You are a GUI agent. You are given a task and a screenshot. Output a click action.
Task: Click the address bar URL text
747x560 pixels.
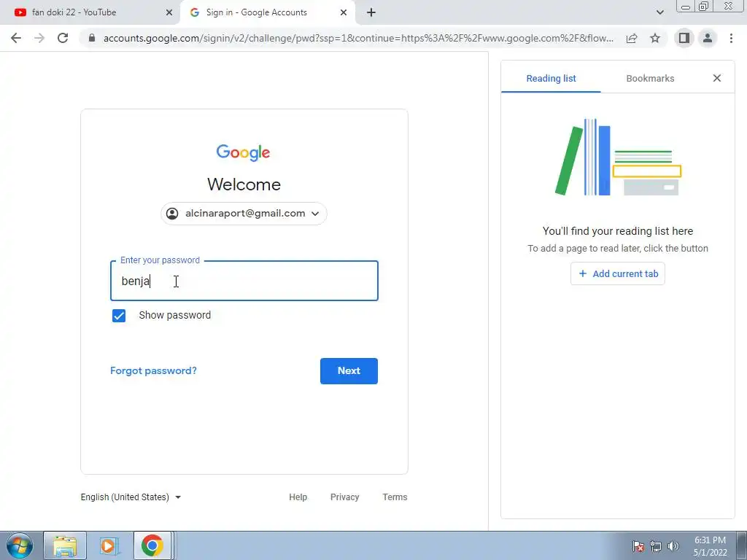coord(358,38)
